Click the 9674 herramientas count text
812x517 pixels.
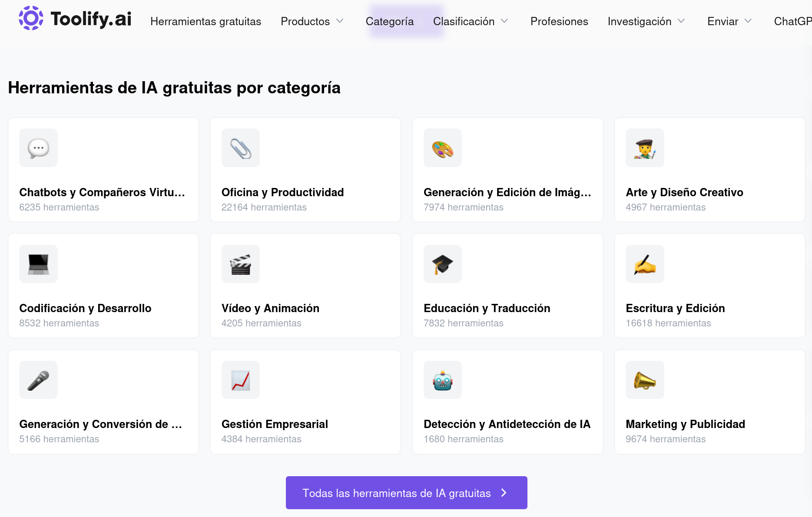(665, 439)
